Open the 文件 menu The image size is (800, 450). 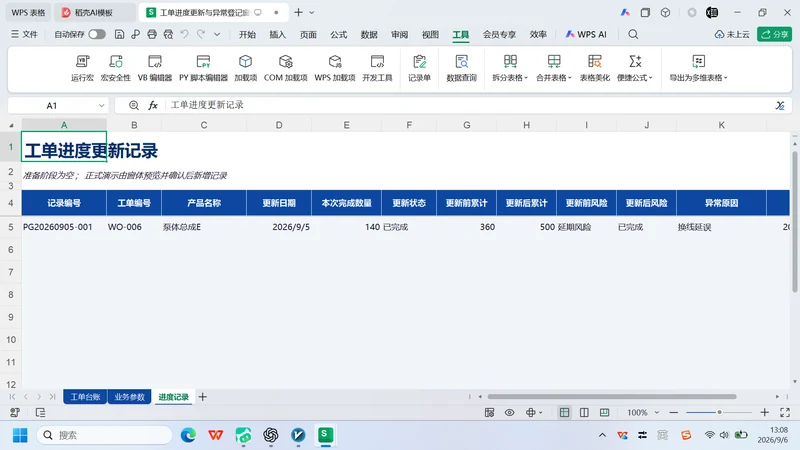[24, 34]
